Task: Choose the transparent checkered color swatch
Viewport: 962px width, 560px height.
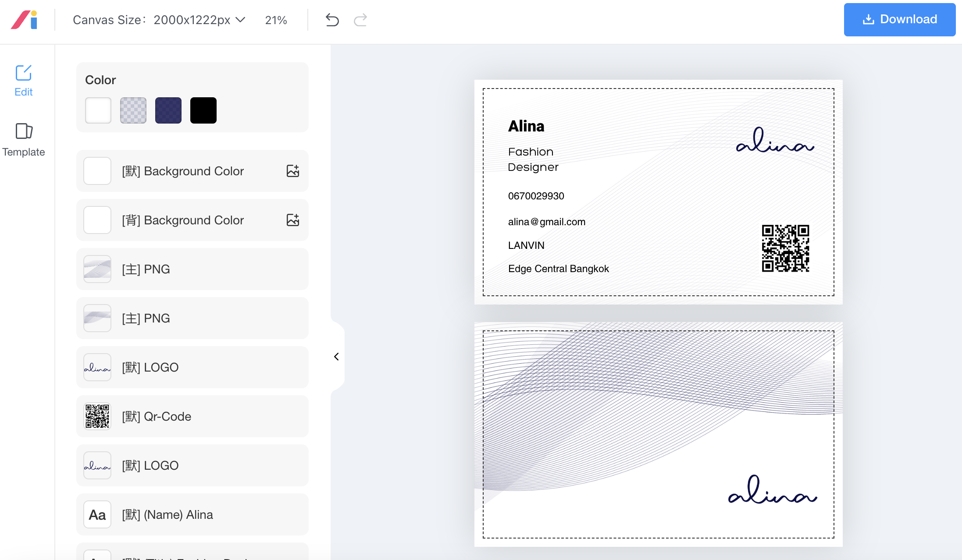Action: click(133, 110)
